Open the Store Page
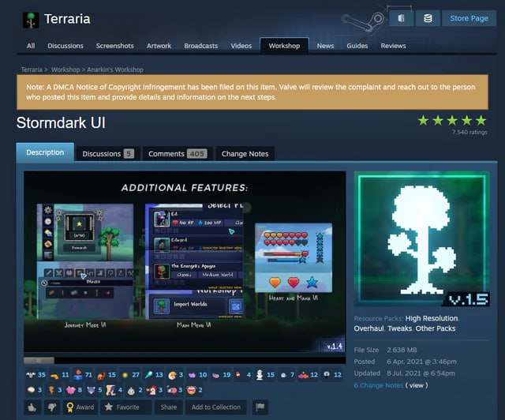The height and width of the screenshot is (420, 505). (468, 18)
